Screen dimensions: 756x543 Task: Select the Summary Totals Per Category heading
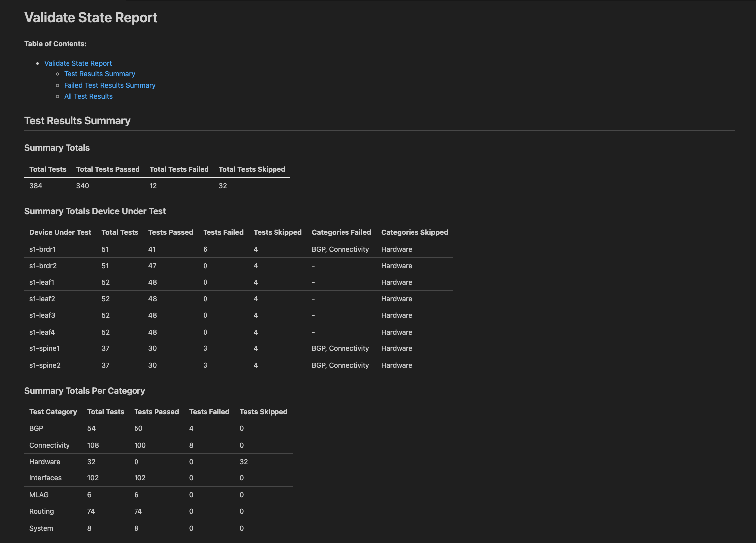[84, 391]
